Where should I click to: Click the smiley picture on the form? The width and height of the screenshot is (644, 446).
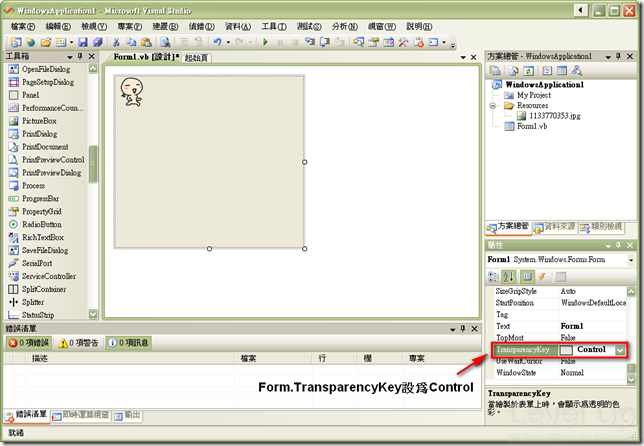tap(132, 92)
